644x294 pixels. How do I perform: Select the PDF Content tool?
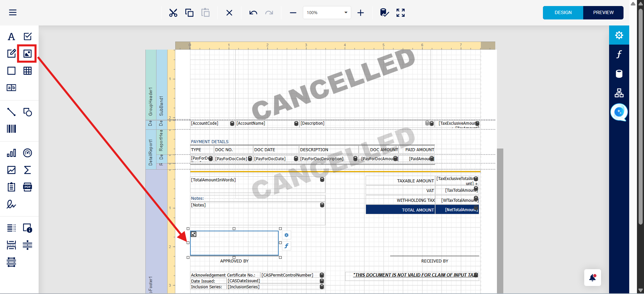[28, 187]
